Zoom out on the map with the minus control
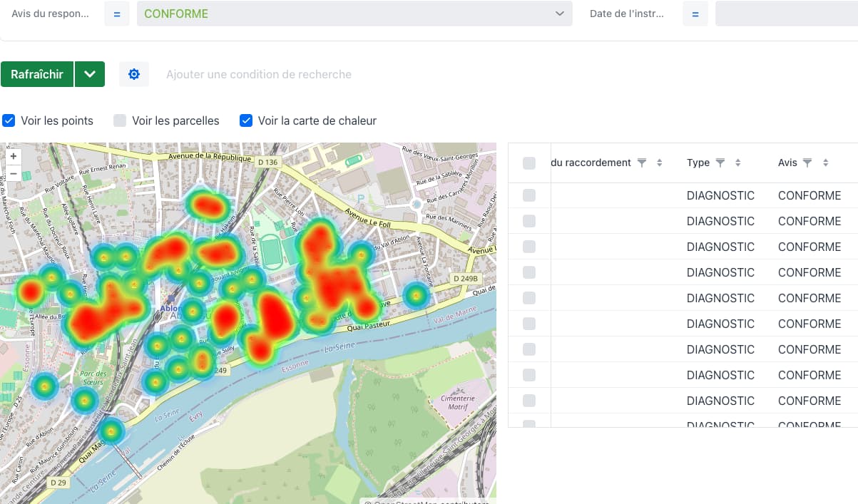 13,173
